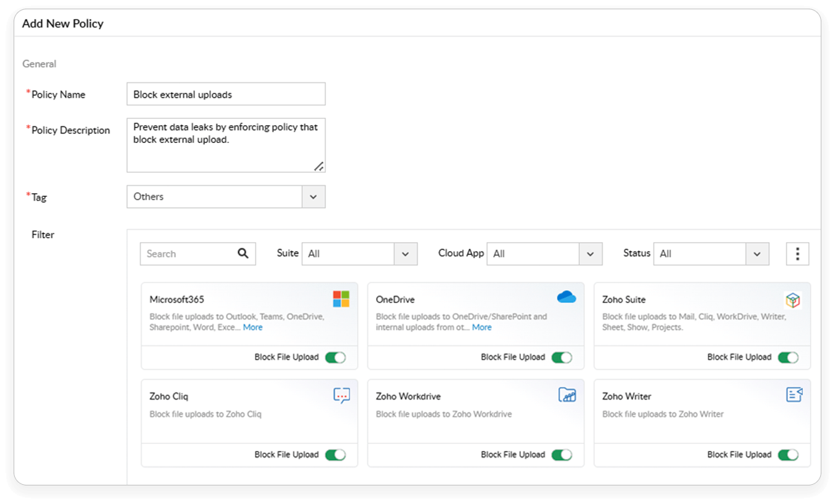
Task: Open the three-dot more options menu
Action: [797, 254]
